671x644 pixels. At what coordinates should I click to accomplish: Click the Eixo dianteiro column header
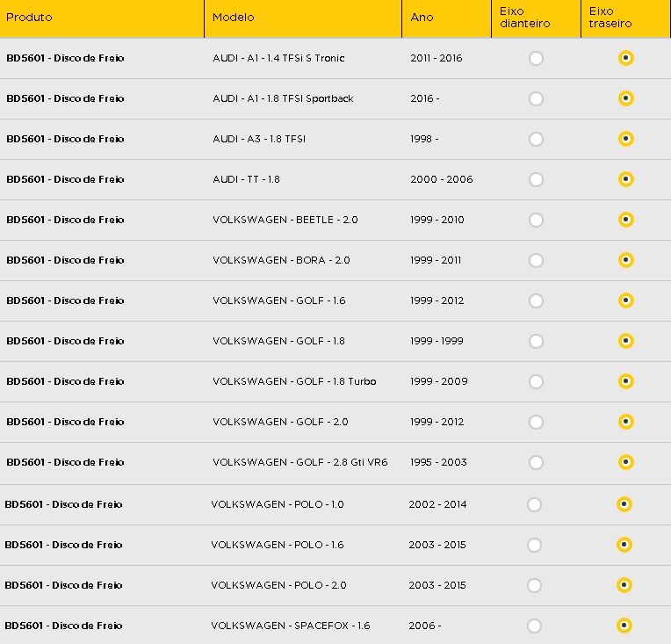click(x=536, y=18)
